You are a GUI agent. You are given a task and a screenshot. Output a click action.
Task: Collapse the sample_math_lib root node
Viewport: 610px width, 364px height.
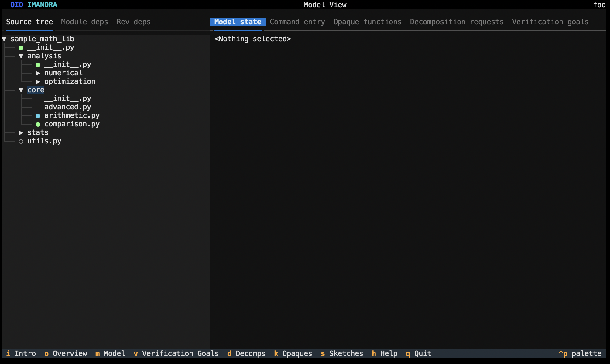pos(4,39)
